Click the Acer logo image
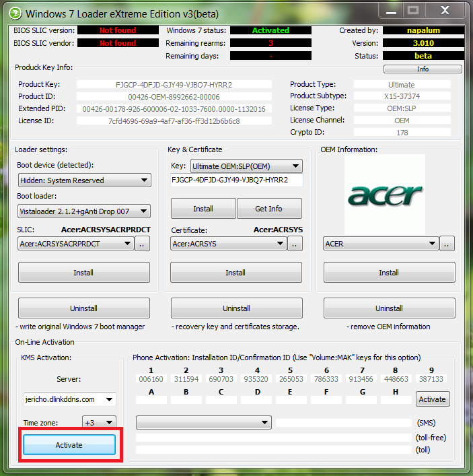Viewport: 473px width, 476px height. tap(385, 195)
